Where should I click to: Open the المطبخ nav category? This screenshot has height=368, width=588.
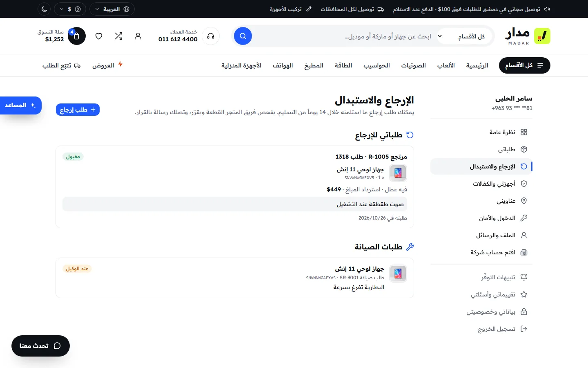point(314,65)
